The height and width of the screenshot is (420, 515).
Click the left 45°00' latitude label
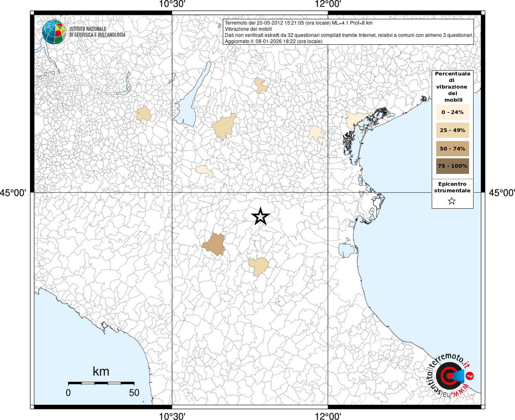coord(13,193)
